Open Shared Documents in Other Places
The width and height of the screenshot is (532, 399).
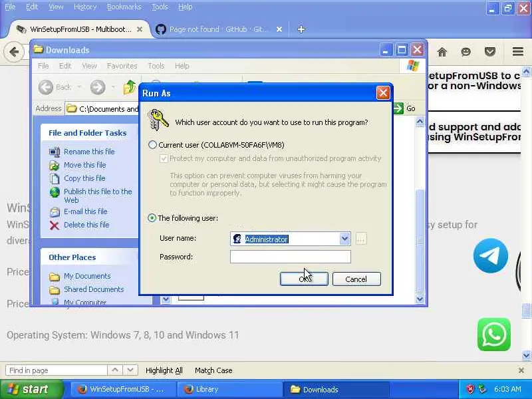click(94, 289)
